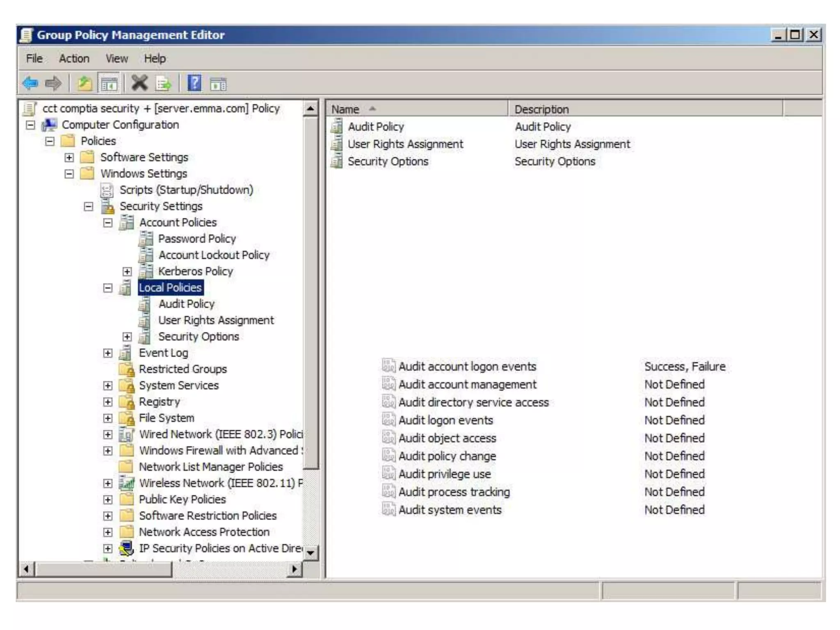Screen dimensions: 840x630
Task: Expand the Public Key Policies node
Action: tap(108, 500)
